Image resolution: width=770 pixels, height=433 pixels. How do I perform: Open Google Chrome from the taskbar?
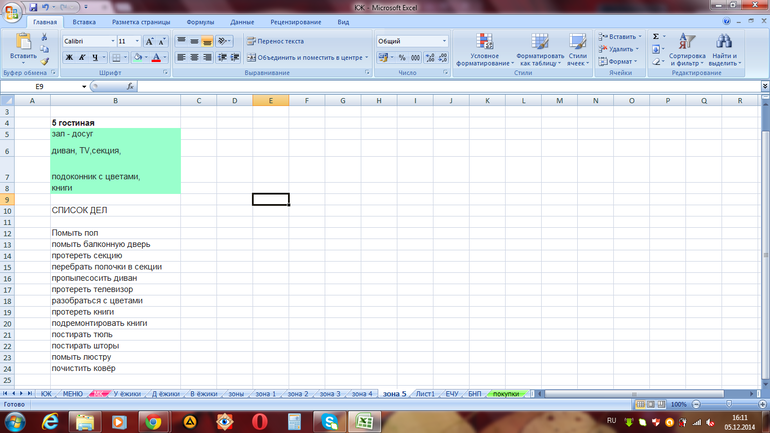[153, 422]
